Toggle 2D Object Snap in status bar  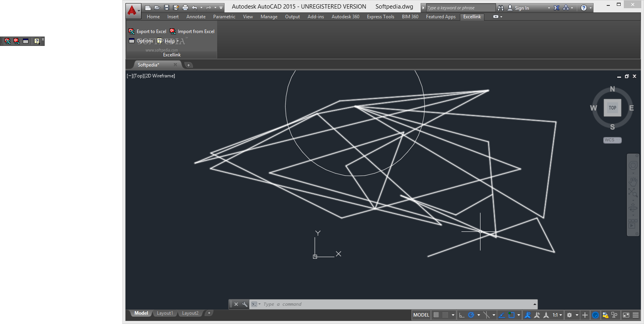(512, 315)
